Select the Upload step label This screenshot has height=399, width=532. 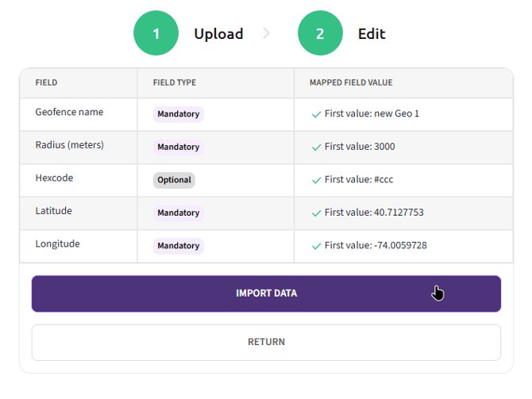pyautogui.click(x=218, y=33)
